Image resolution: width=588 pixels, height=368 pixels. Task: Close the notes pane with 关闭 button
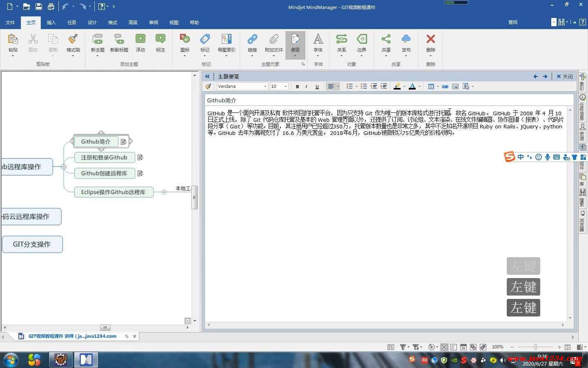(x=565, y=76)
